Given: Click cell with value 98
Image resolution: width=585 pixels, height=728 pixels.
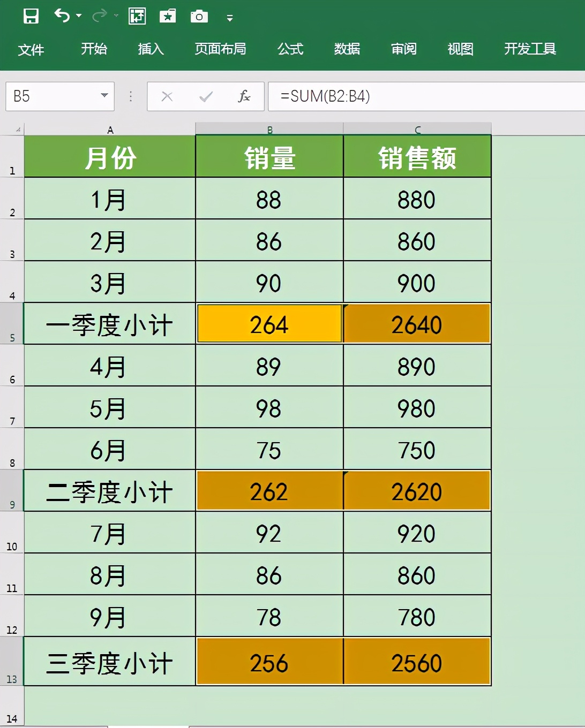Looking at the screenshot, I should (x=269, y=407).
